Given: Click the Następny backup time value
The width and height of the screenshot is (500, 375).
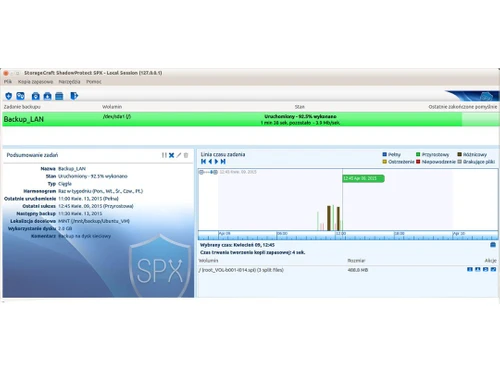Looking at the screenshot, I should tap(80, 214).
